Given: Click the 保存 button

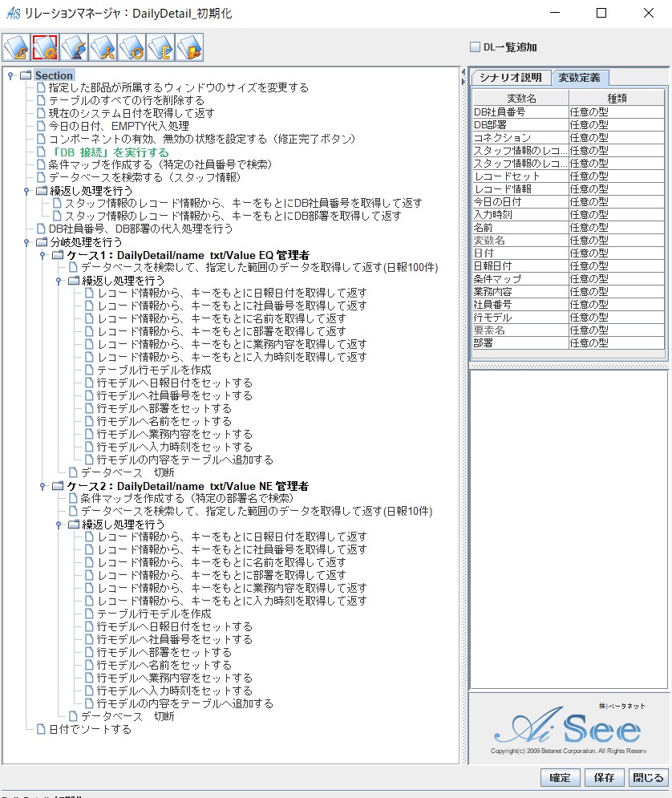Looking at the screenshot, I should click(x=604, y=778).
